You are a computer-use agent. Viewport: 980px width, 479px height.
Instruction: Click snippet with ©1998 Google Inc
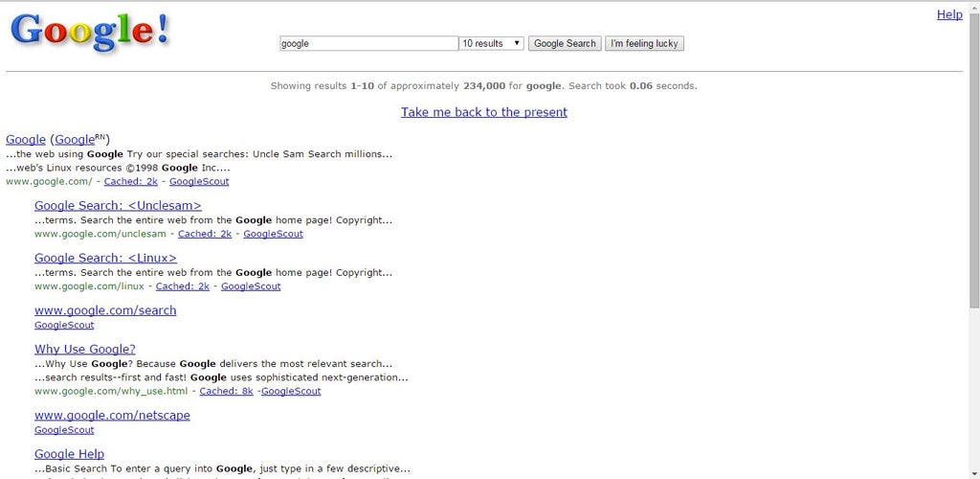[x=118, y=168]
